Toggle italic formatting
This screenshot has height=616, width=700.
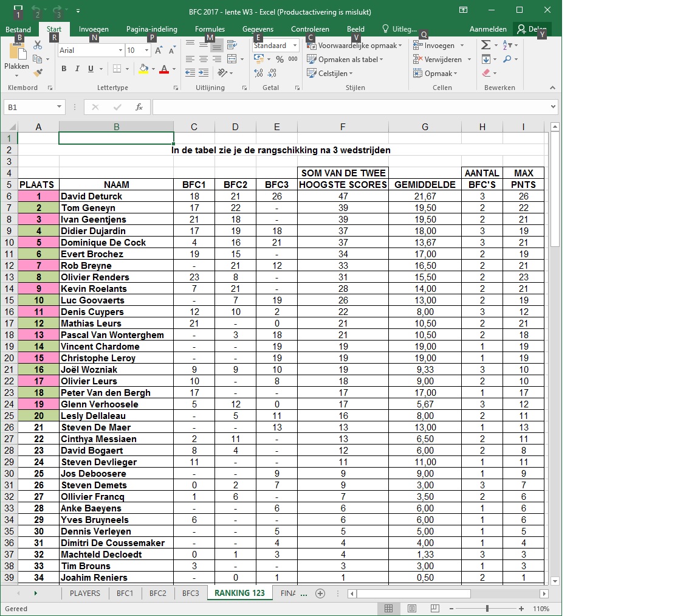click(77, 69)
